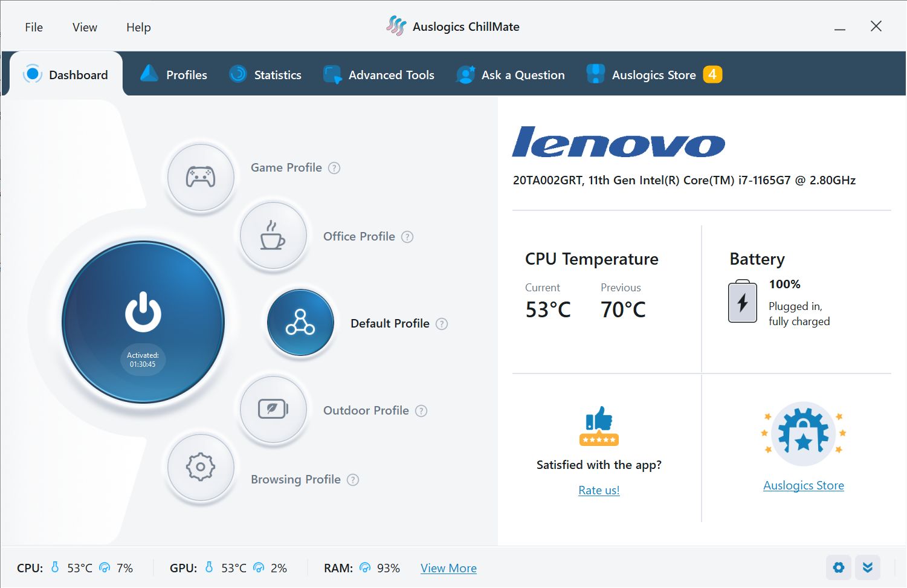Select the Office Profile coffee cup icon
Viewport: 907px width, 588px height.
pyautogui.click(x=273, y=235)
